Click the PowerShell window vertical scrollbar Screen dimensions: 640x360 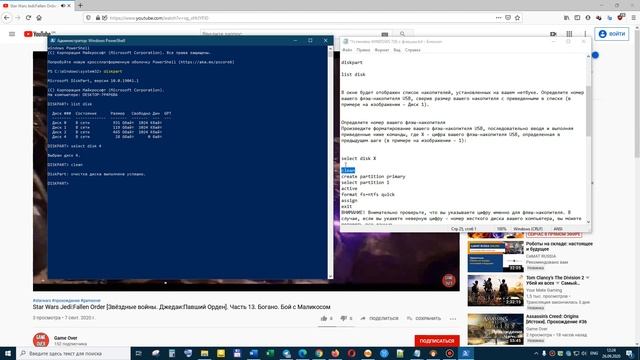click(x=330, y=162)
